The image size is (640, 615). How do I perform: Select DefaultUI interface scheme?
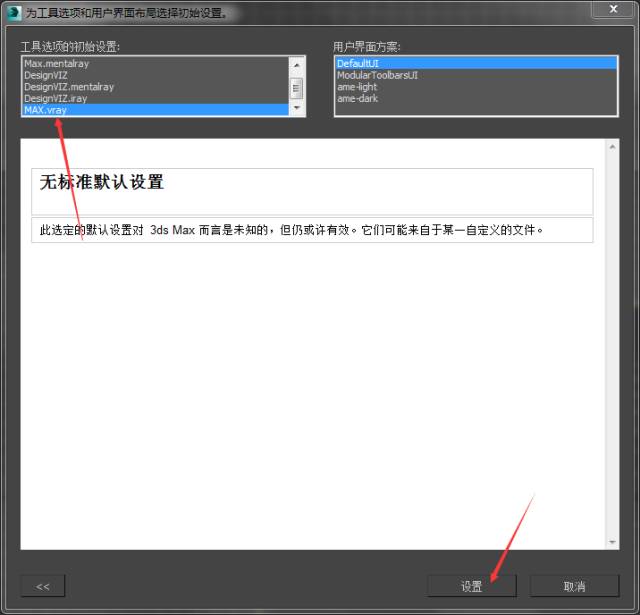coord(476,64)
